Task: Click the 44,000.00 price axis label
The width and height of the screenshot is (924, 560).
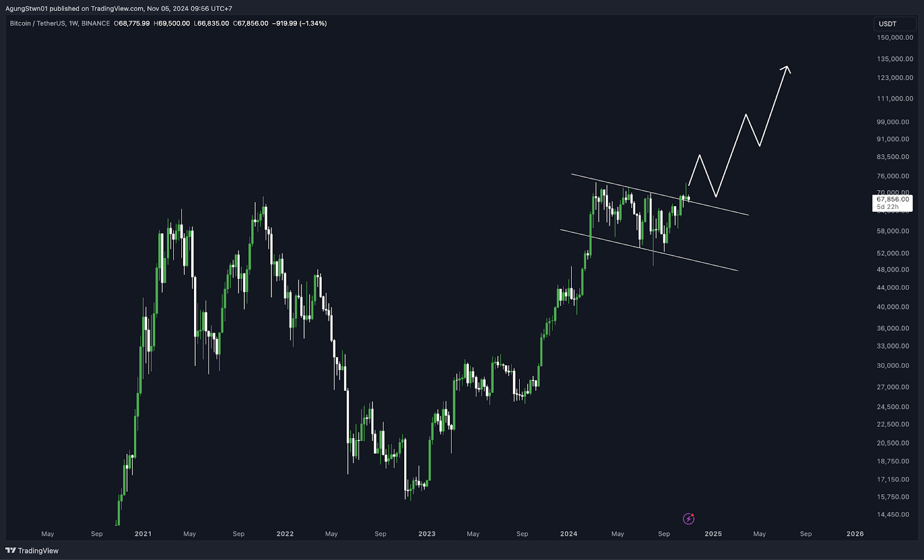Action: click(x=893, y=288)
